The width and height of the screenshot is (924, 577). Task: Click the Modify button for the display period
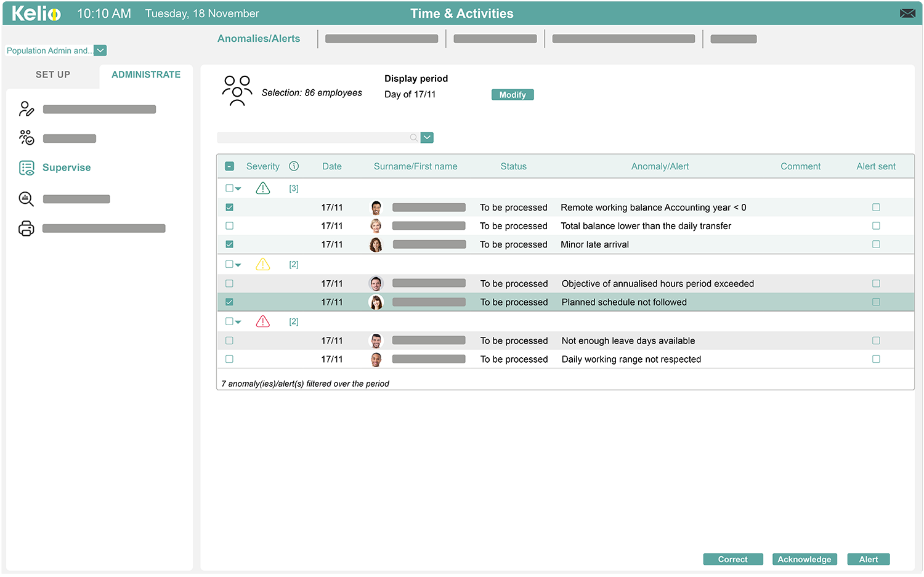tap(513, 94)
